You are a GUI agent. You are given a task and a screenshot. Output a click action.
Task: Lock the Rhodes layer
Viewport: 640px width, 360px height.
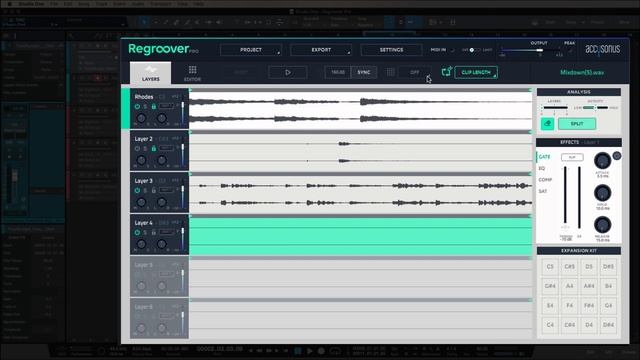tap(154, 107)
